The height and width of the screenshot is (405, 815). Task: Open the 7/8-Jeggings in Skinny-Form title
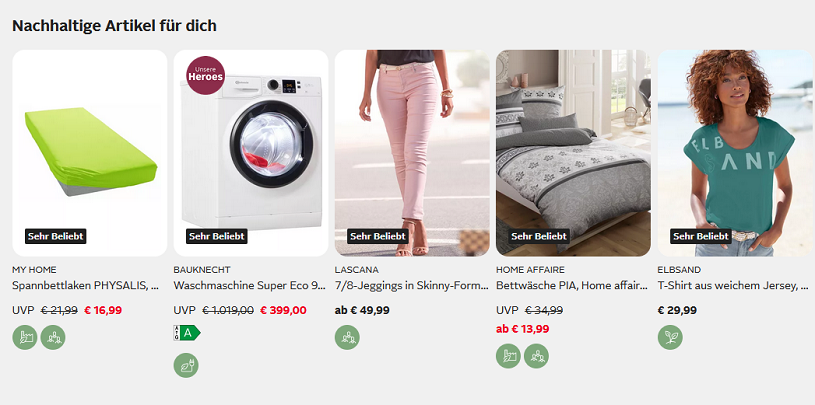pyautogui.click(x=412, y=285)
